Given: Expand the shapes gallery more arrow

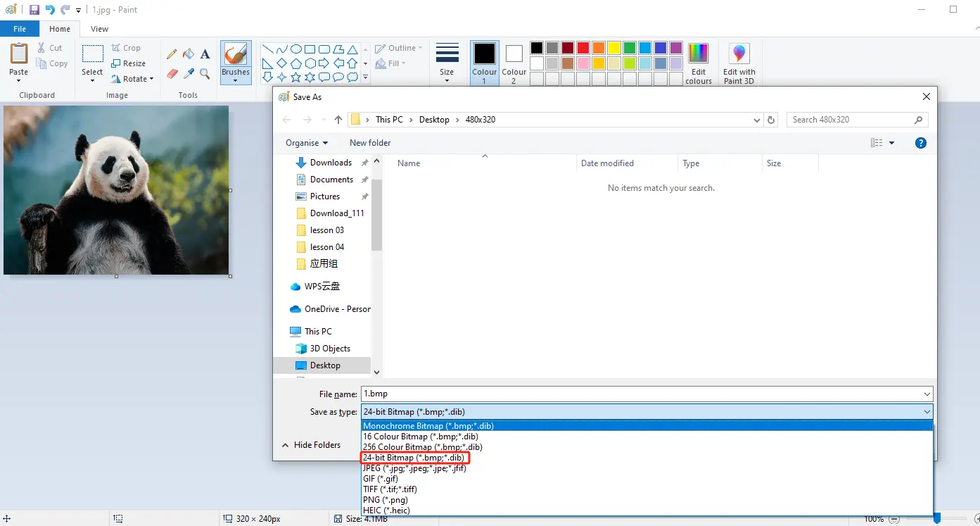Looking at the screenshot, I should pyautogui.click(x=365, y=77).
